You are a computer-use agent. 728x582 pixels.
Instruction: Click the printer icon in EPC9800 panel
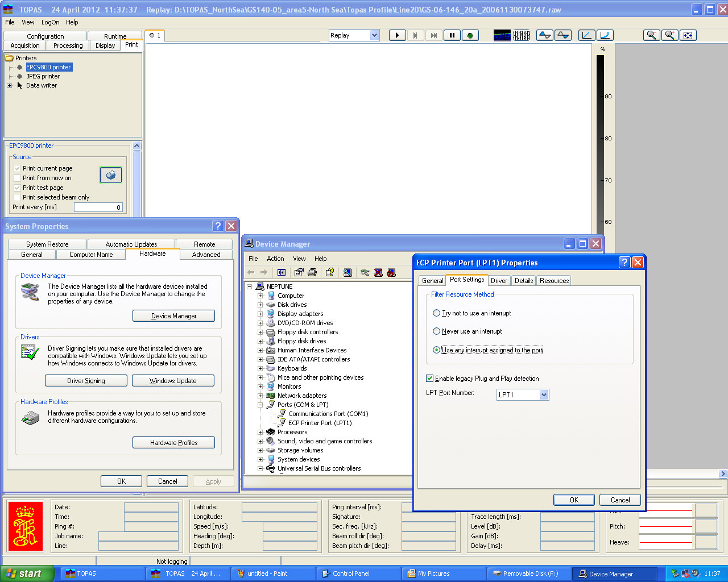111,175
